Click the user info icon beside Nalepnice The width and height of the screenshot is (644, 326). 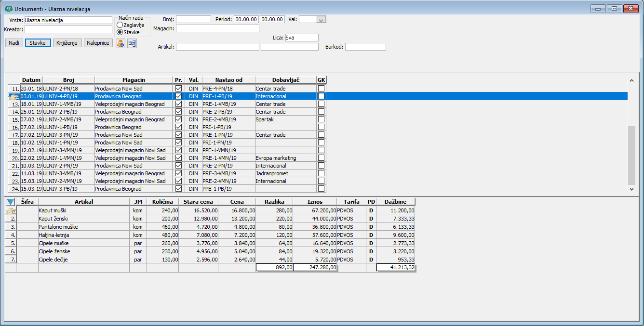click(x=121, y=43)
